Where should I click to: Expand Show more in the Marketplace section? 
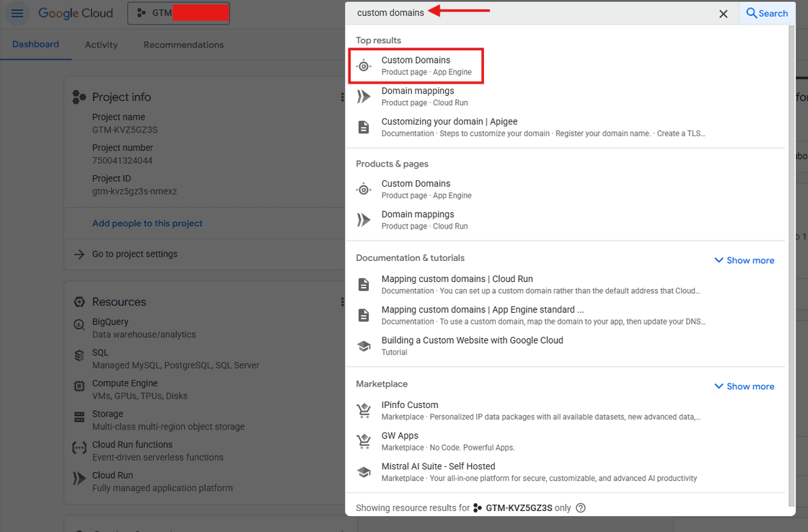(744, 386)
